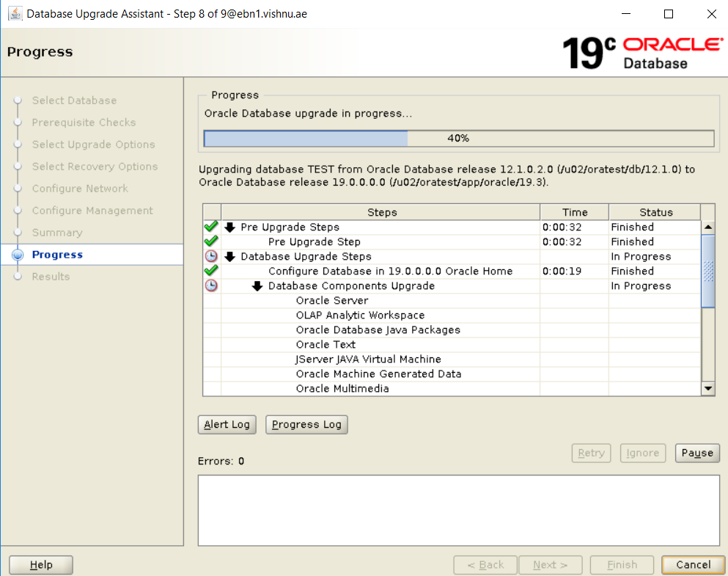Select the Oracle Text row

click(x=452, y=344)
